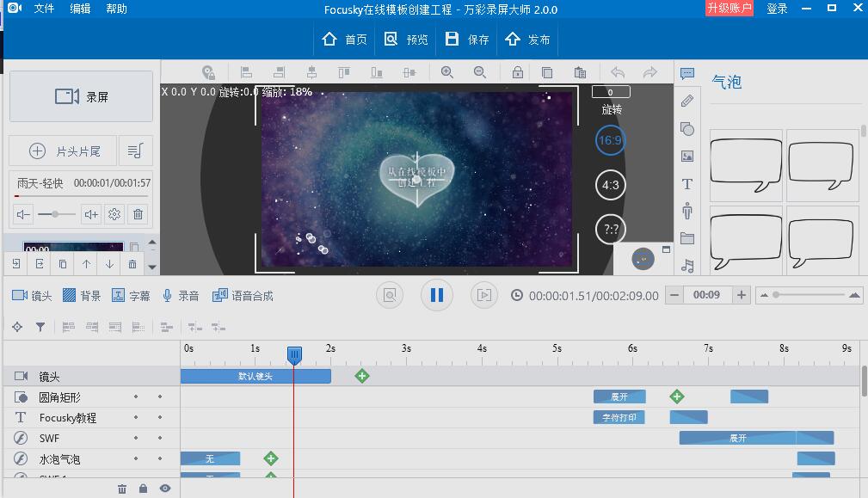Click the undo arrow icon
This screenshot has height=498, width=868.
click(x=617, y=72)
